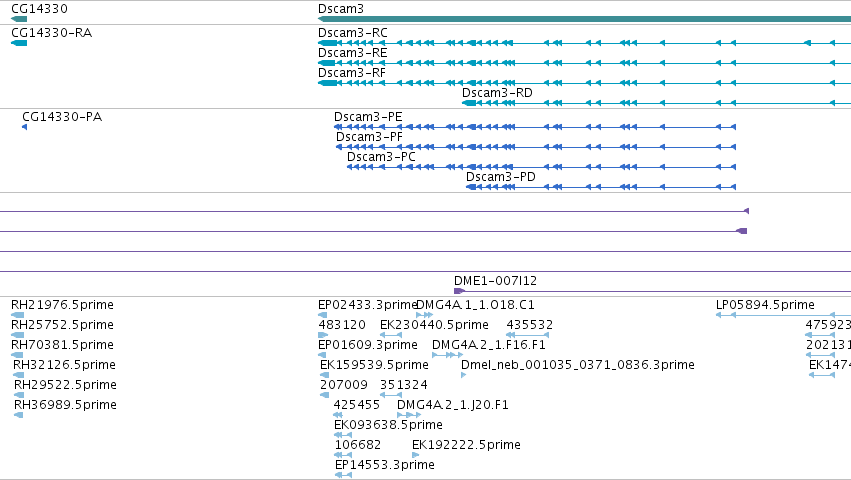Select the RH21976.5prime EST label
The width and height of the screenshot is (851, 480).
62,305
